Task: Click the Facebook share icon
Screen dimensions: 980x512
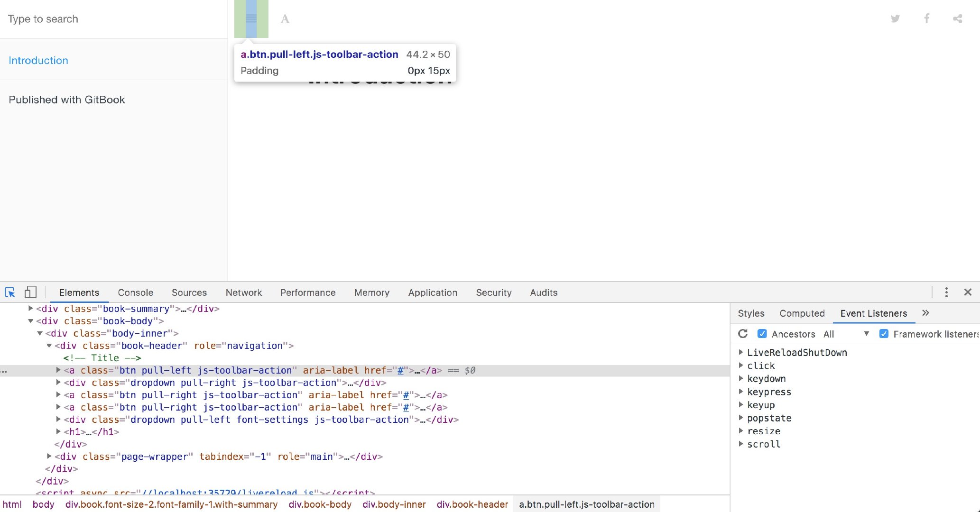Action: (x=927, y=18)
